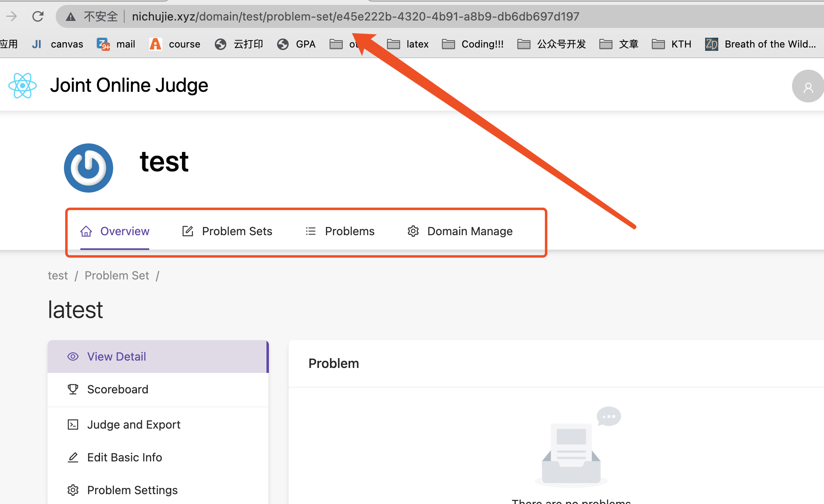Click the Problem Sets pencil icon
Image resolution: width=824 pixels, height=504 pixels.
click(x=188, y=231)
